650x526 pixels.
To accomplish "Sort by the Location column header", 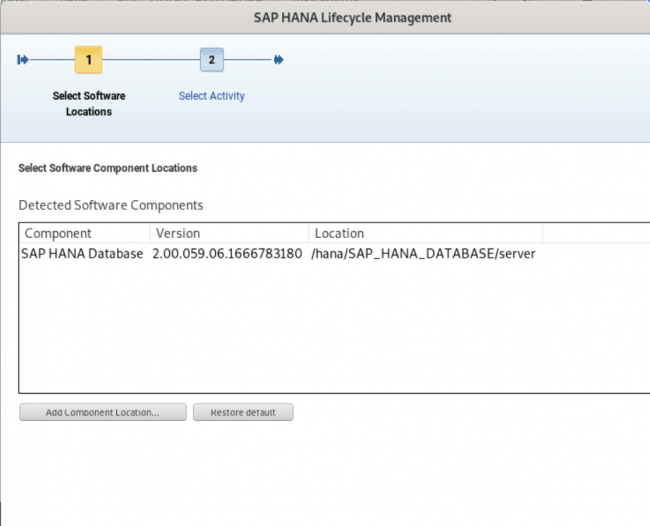I will [426, 233].
